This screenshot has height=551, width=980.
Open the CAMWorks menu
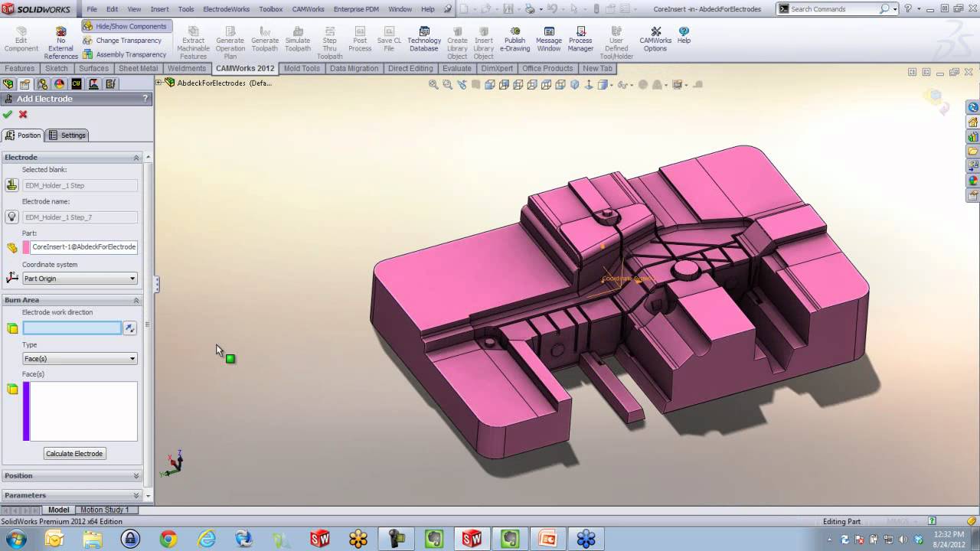308,9
